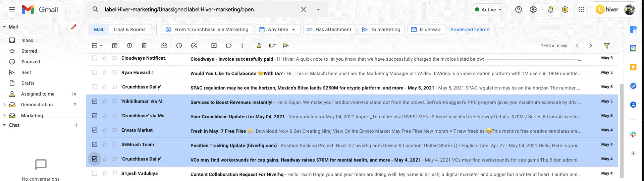Delete selected emails with trash icon
The width and height of the screenshot is (644, 181).
(144, 46)
